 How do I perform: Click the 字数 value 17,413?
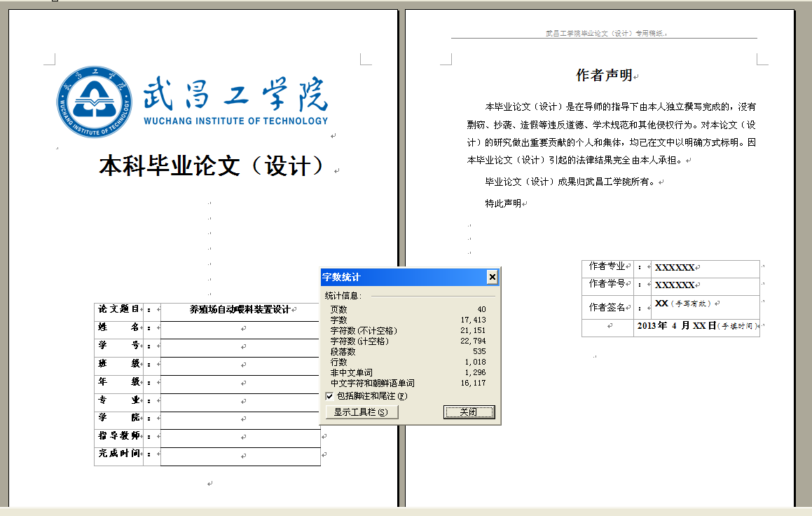pyautogui.click(x=474, y=320)
